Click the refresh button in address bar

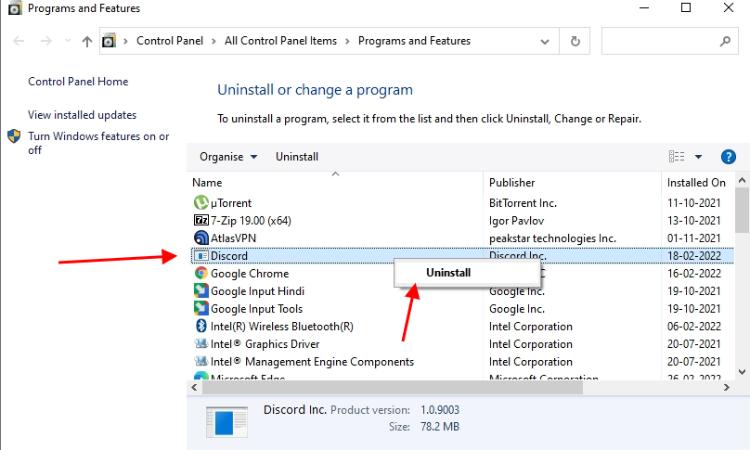pos(575,41)
